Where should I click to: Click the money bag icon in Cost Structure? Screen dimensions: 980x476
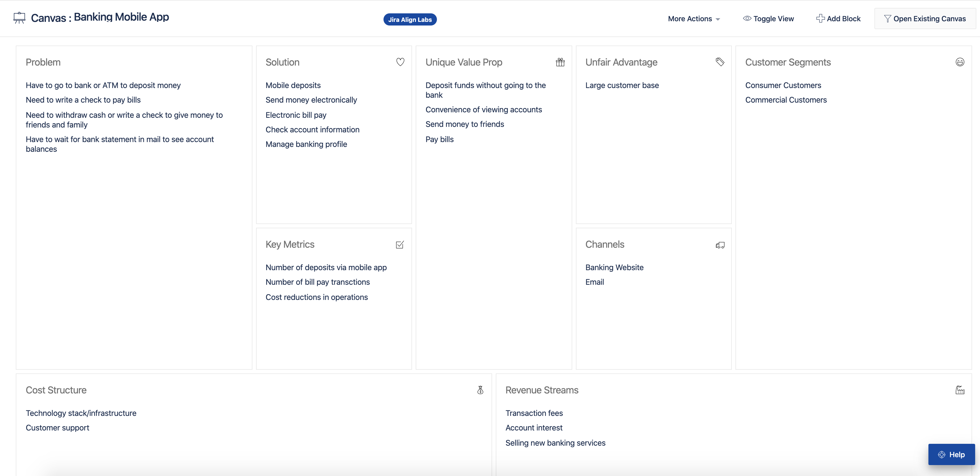click(x=480, y=390)
